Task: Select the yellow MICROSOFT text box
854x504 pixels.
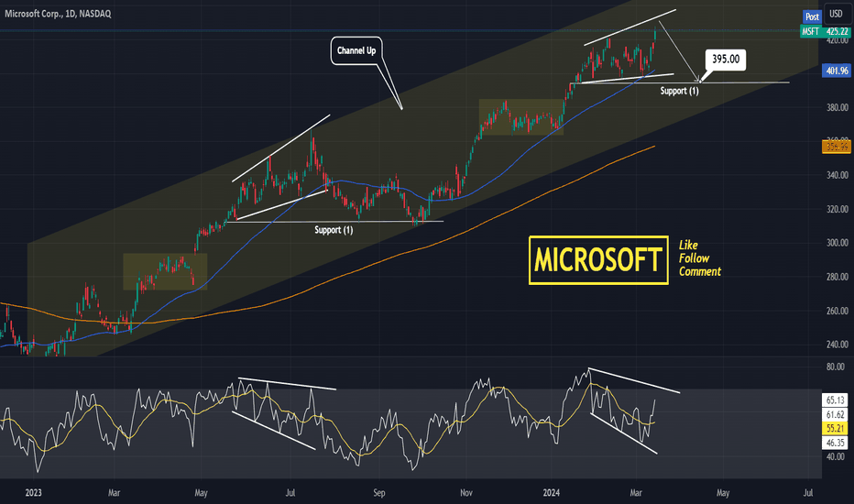Action: (598, 260)
